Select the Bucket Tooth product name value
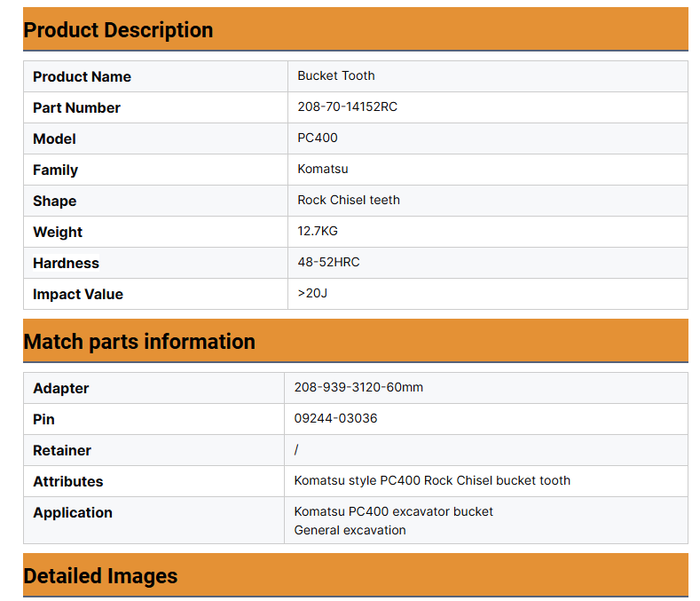700x601 pixels. tap(336, 76)
